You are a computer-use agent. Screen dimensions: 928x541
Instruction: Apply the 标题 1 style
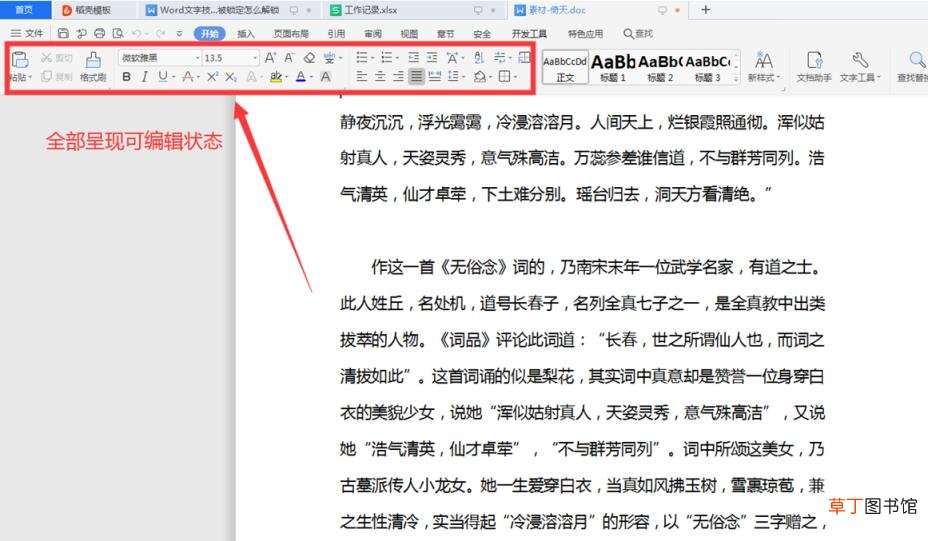point(613,67)
